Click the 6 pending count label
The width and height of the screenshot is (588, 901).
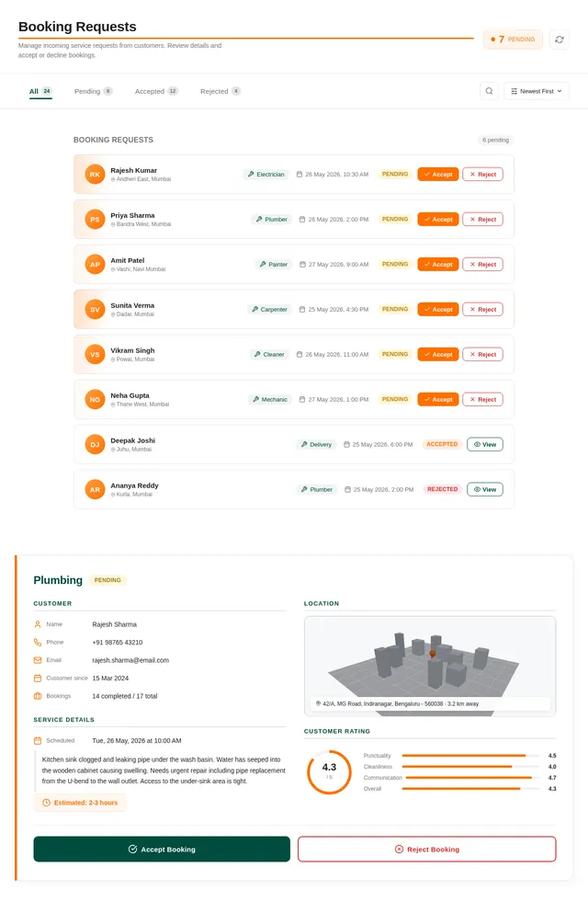(x=495, y=140)
